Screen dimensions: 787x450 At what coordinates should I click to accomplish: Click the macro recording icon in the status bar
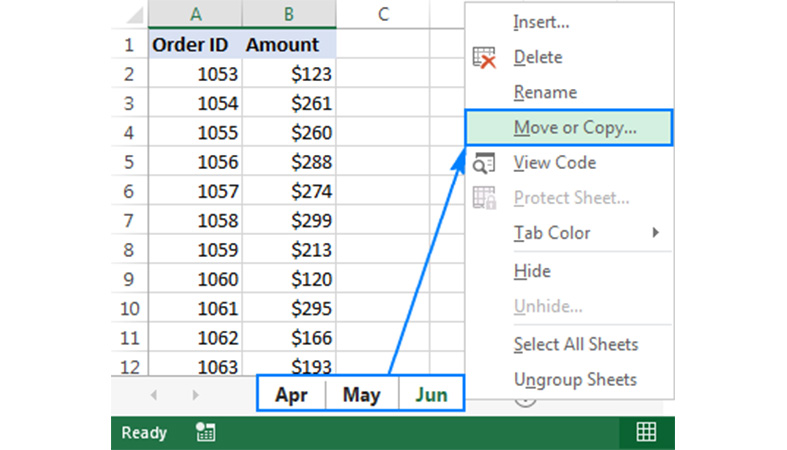coord(206,433)
